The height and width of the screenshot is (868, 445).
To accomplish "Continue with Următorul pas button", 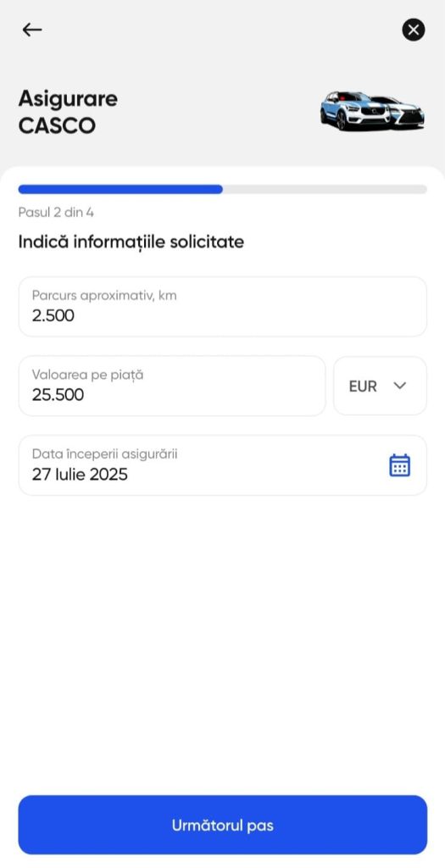I will (222, 826).
